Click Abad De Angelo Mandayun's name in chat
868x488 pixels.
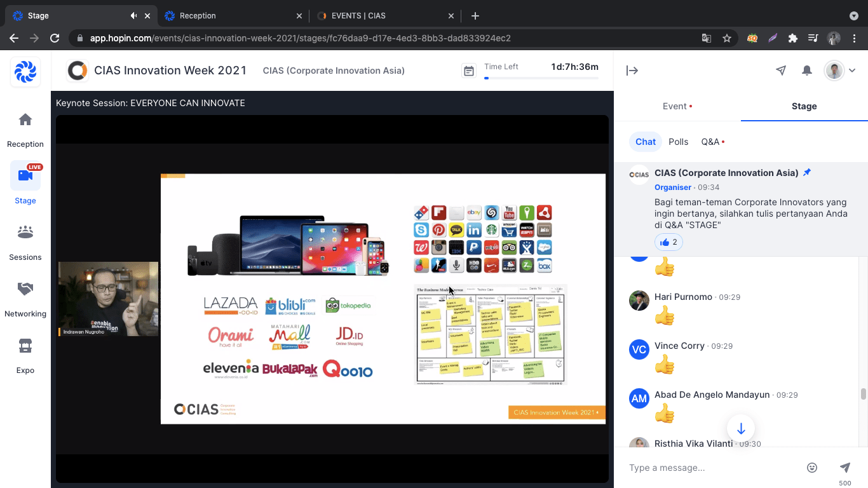712,395
